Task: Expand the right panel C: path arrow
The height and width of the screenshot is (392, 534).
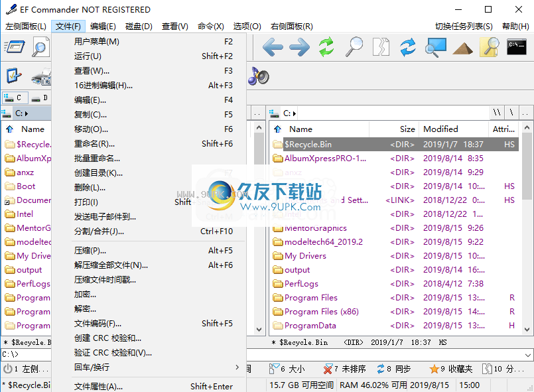Action: [295, 113]
